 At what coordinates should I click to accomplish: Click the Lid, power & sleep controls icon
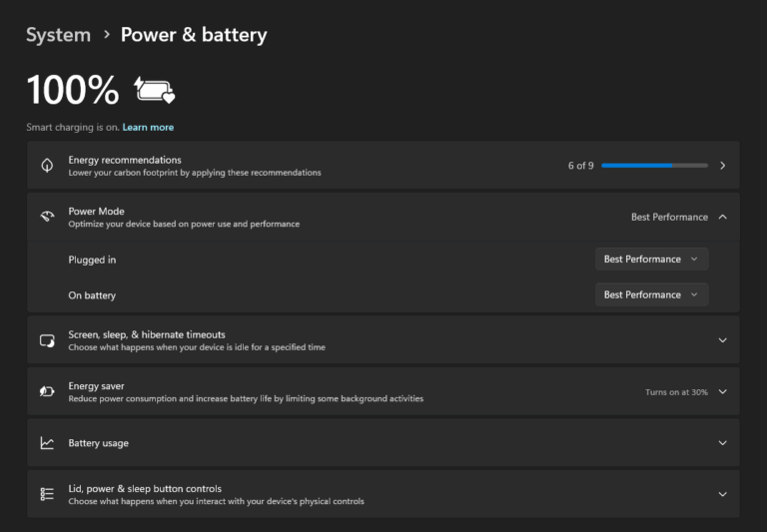pos(47,494)
